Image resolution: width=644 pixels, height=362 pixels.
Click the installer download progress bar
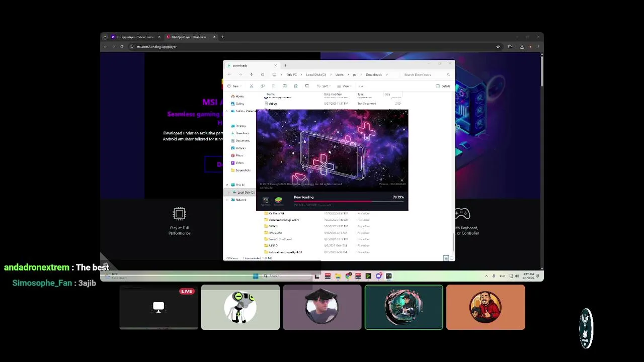[349, 202]
